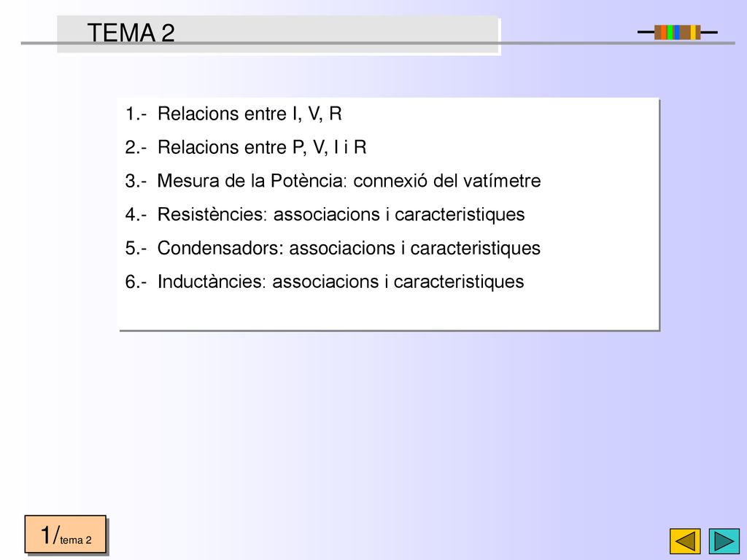
Task: Click the number 6.- list marker
Action: tap(136, 282)
